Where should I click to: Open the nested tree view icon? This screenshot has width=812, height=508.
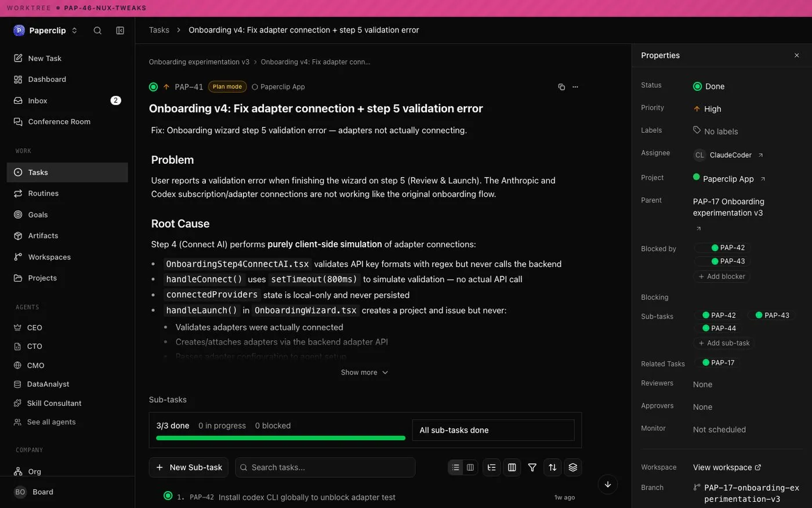coord(492,467)
